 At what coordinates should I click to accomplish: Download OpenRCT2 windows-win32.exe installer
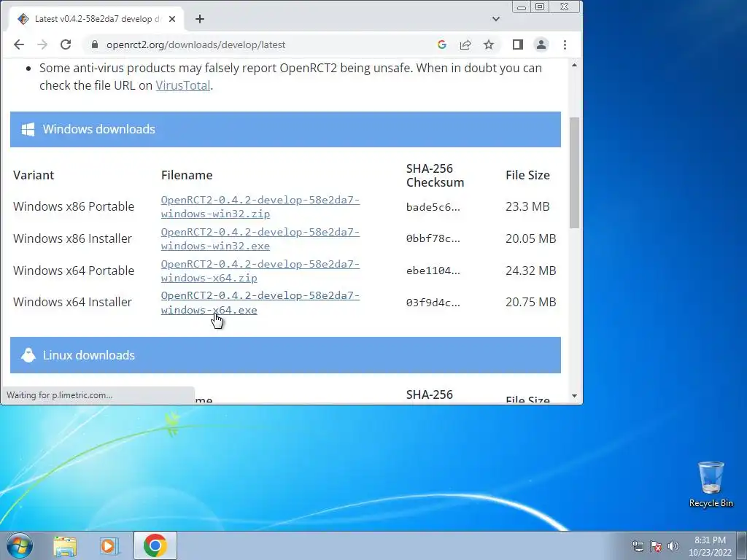coord(260,239)
